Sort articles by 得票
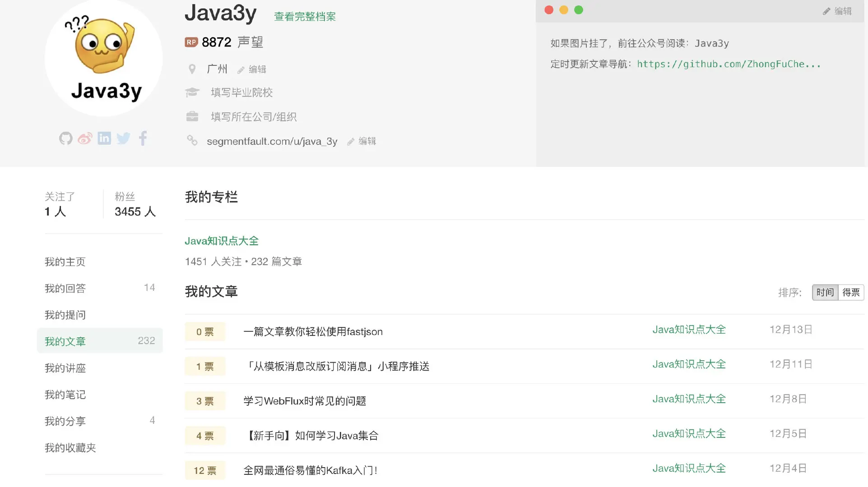868x487 pixels. click(851, 293)
